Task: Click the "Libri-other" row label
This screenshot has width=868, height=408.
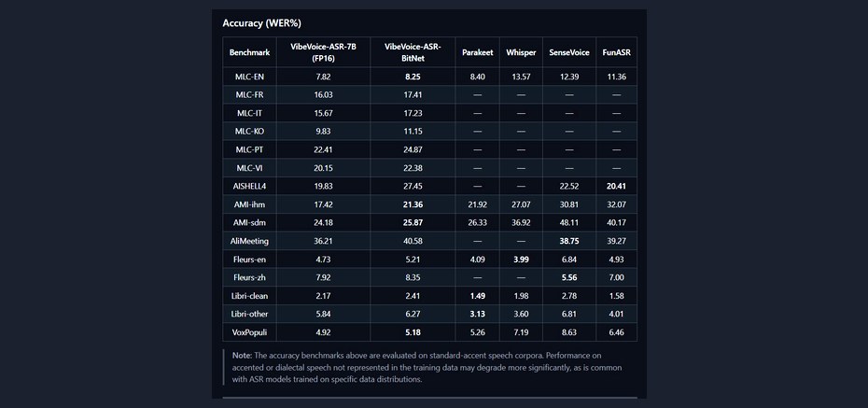Action: [x=249, y=314]
